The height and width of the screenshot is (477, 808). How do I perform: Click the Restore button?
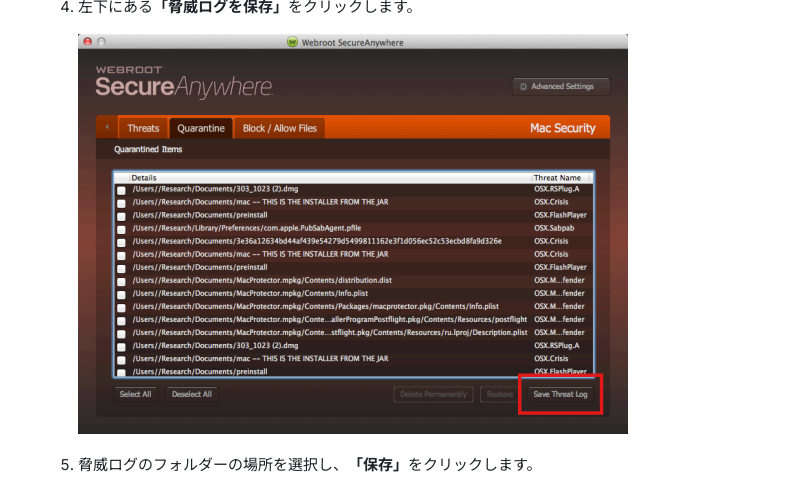point(499,394)
